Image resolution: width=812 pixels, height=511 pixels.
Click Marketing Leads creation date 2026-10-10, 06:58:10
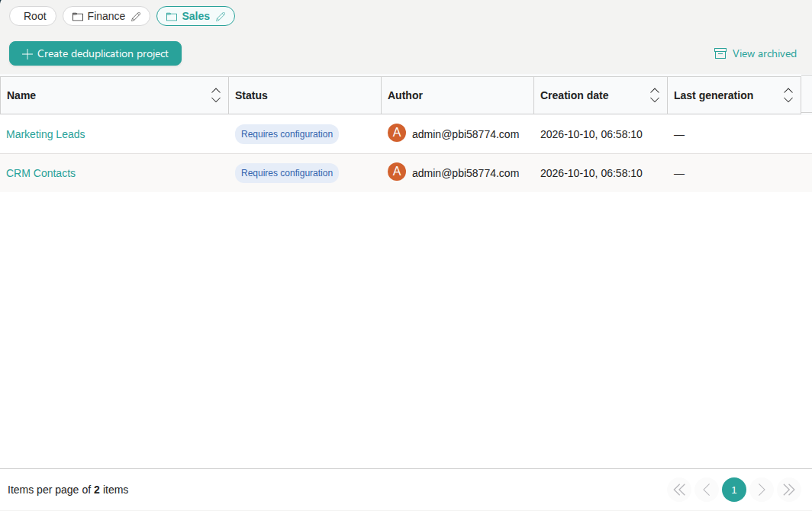[x=591, y=134]
